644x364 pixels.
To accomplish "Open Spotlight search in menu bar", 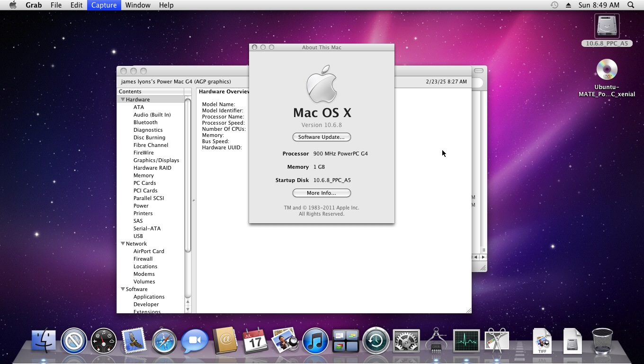I will coord(631,5).
